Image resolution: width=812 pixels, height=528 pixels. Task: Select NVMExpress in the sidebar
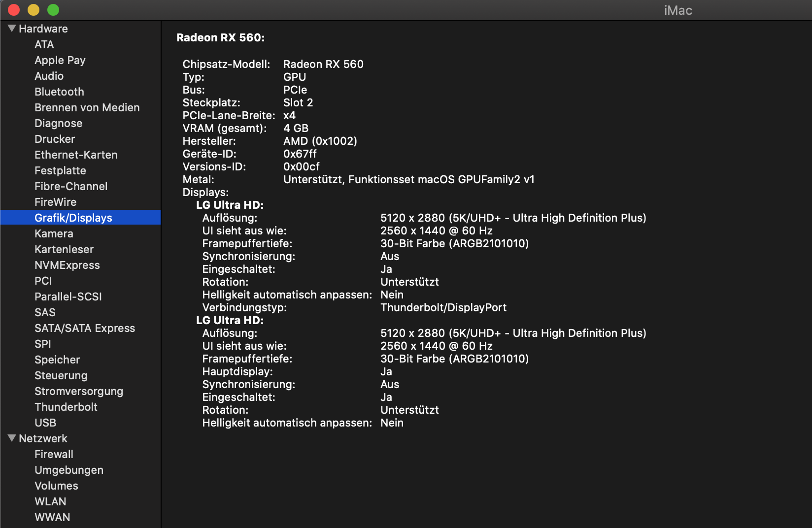coord(67,265)
